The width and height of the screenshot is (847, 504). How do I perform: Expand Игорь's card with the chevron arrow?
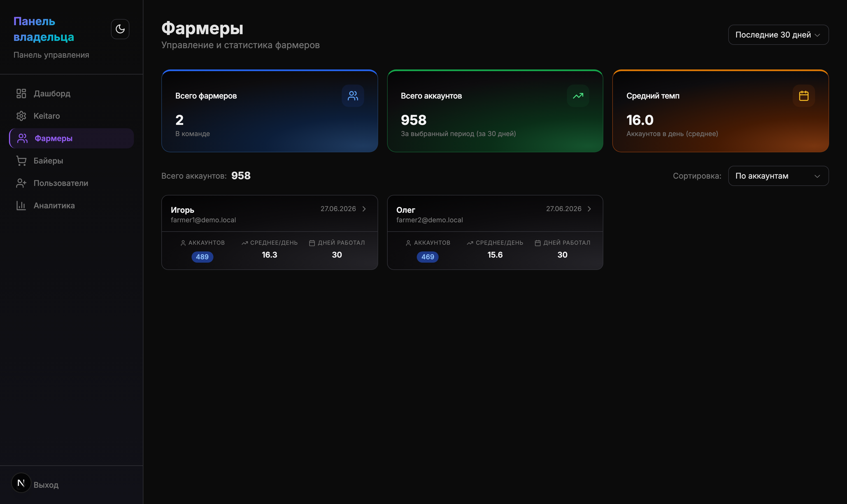coord(364,209)
